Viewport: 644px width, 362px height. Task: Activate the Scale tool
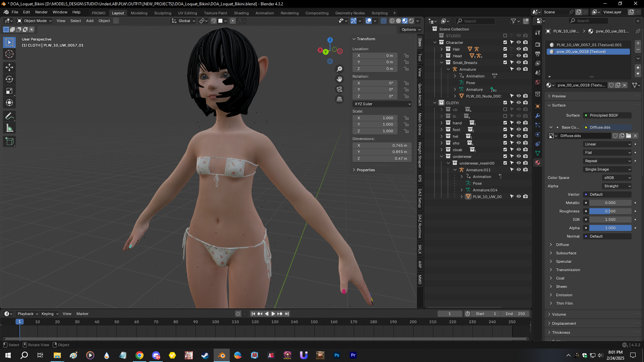[9, 91]
